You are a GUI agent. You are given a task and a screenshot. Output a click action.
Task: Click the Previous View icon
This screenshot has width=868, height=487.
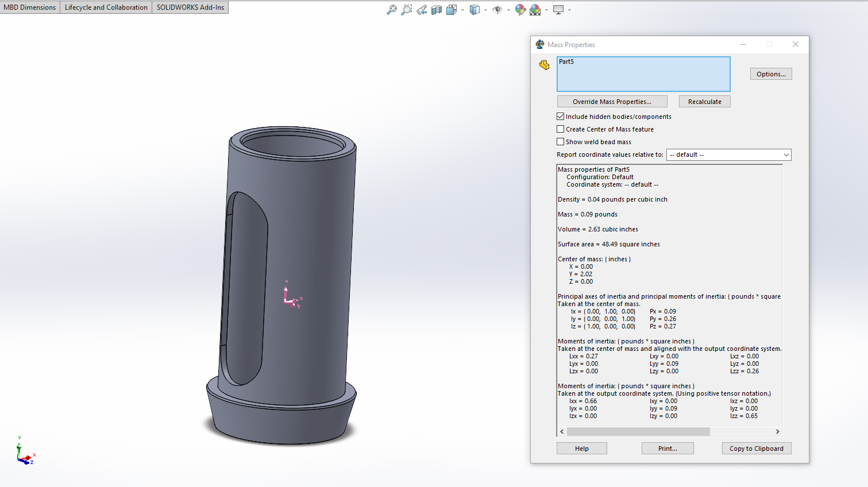(422, 10)
